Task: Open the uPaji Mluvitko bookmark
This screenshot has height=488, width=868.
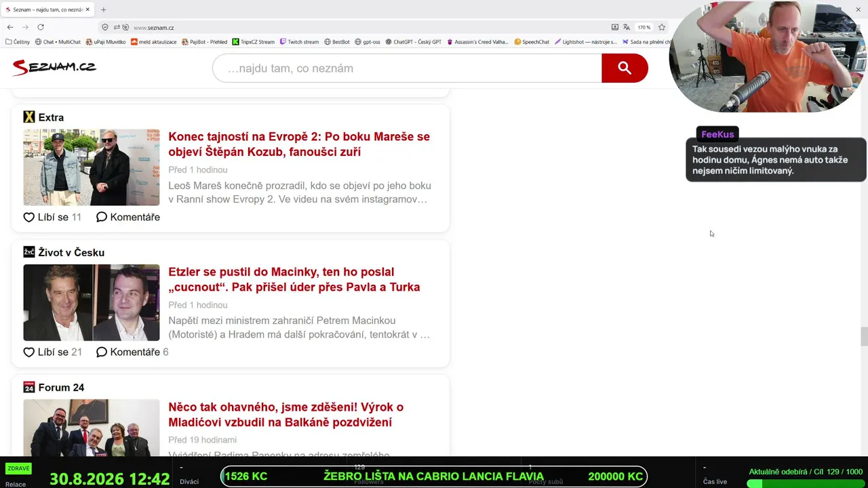Action: point(106,42)
